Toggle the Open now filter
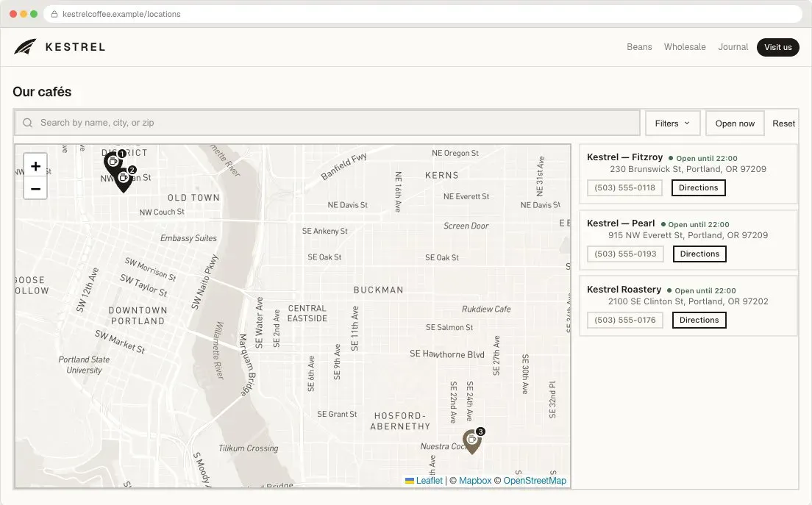The width and height of the screenshot is (812, 505). (735, 123)
